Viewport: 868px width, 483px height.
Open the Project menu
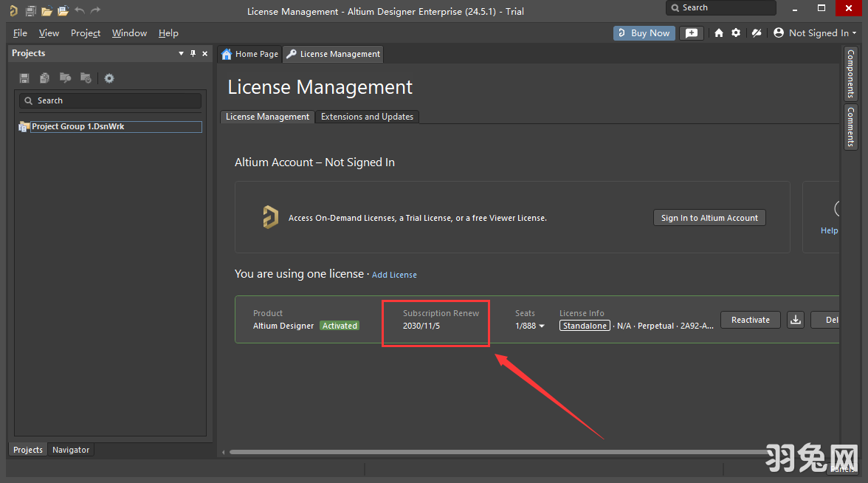(x=86, y=33)
